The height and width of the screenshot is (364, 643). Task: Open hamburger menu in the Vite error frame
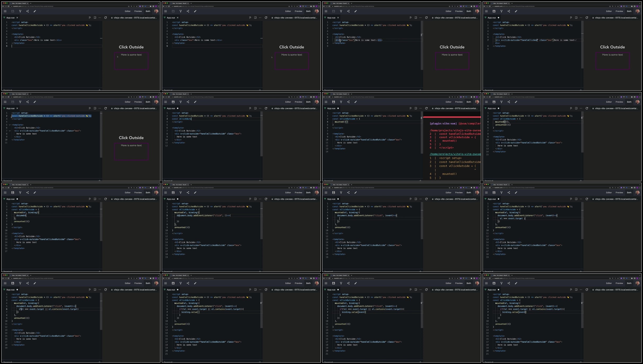(326, 102)
